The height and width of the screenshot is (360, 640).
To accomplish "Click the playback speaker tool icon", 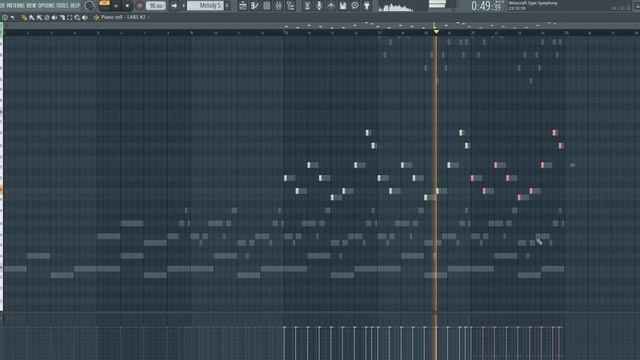I will click(85, 18).
